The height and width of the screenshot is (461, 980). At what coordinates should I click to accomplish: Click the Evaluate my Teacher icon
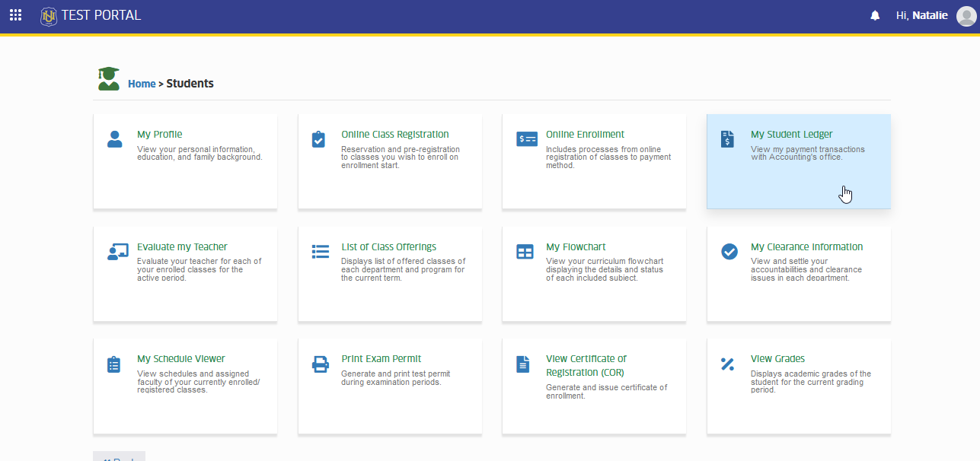[x=118, y=252]
